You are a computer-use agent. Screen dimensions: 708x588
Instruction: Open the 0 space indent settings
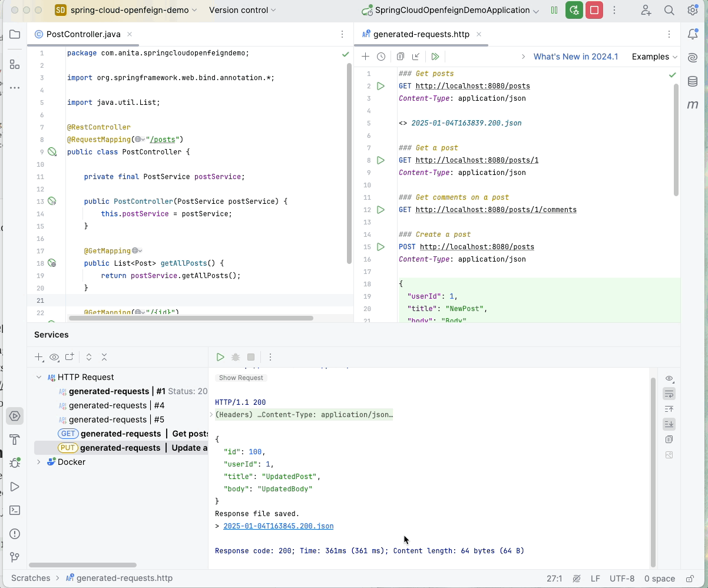point(660,579)
